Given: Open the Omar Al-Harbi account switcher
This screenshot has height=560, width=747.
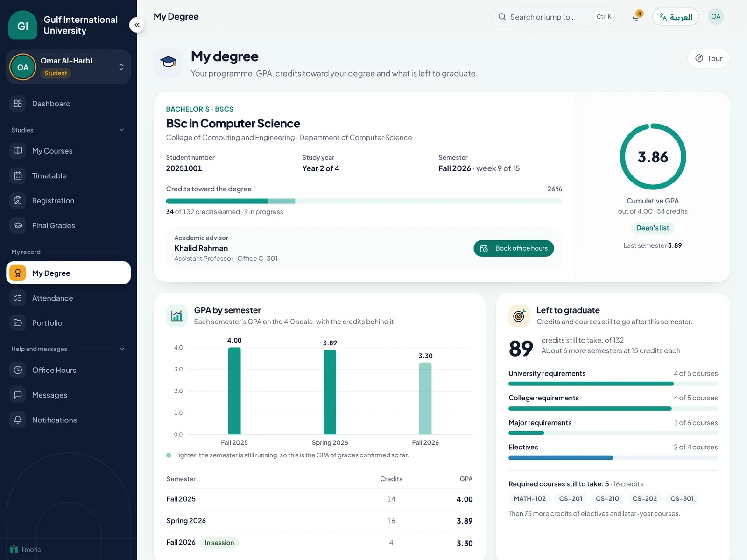Looking at the screenshot, I should [x=68, y=67].
